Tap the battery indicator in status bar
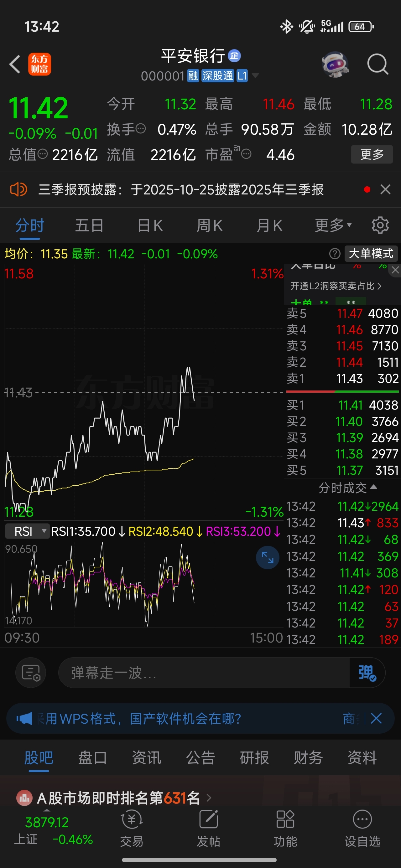401x868 pixels. (x=361, y=27)
